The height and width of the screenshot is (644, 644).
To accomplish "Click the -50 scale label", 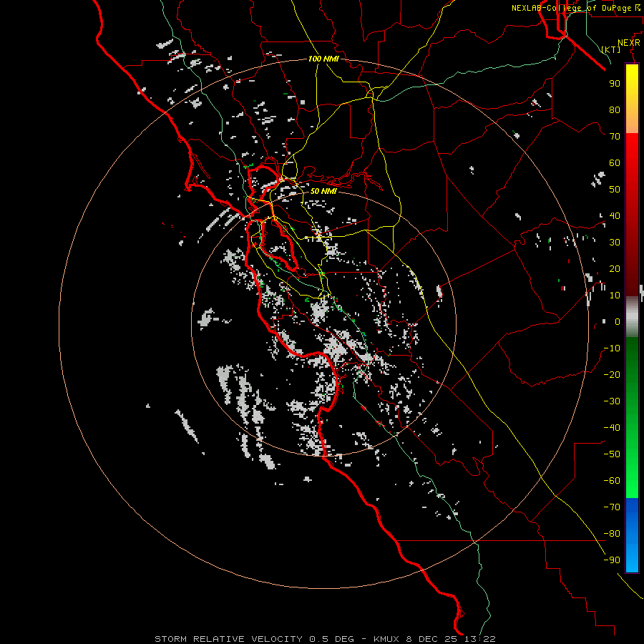I will (x=612, y=454).
